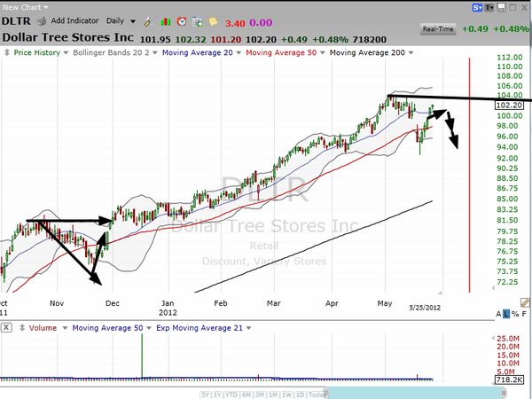
Task: Click the Exp Moving Average 21 label
Action: (199, 328)
